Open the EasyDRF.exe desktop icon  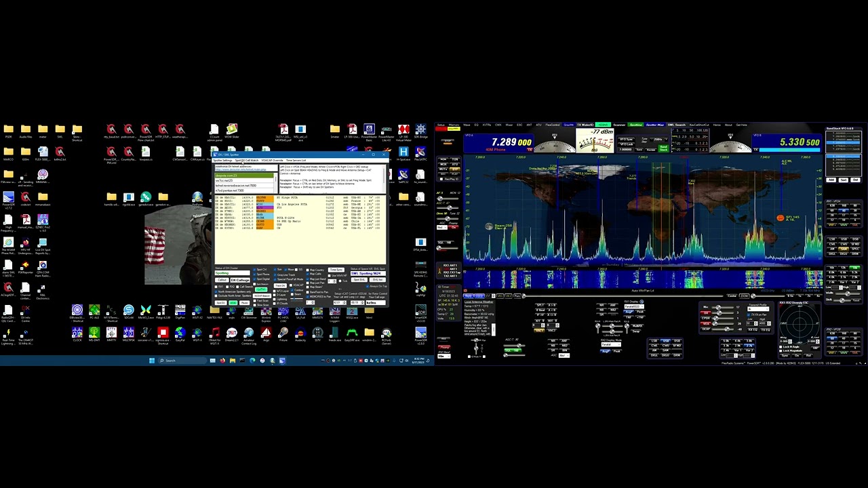pos(352,334)
